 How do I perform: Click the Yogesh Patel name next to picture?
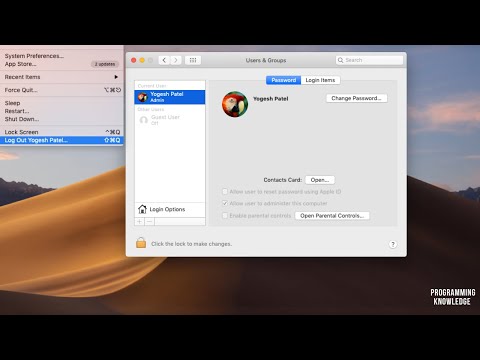(x=271, y=99)
